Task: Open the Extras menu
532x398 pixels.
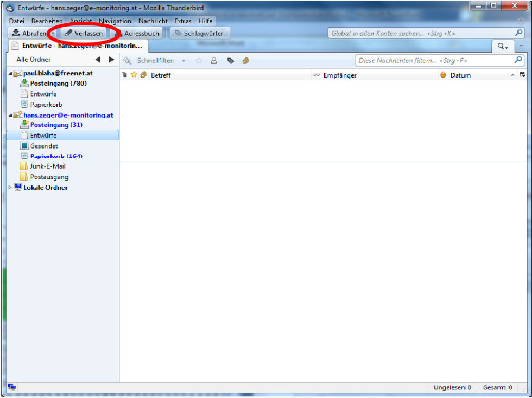Action: pos(183,21)
